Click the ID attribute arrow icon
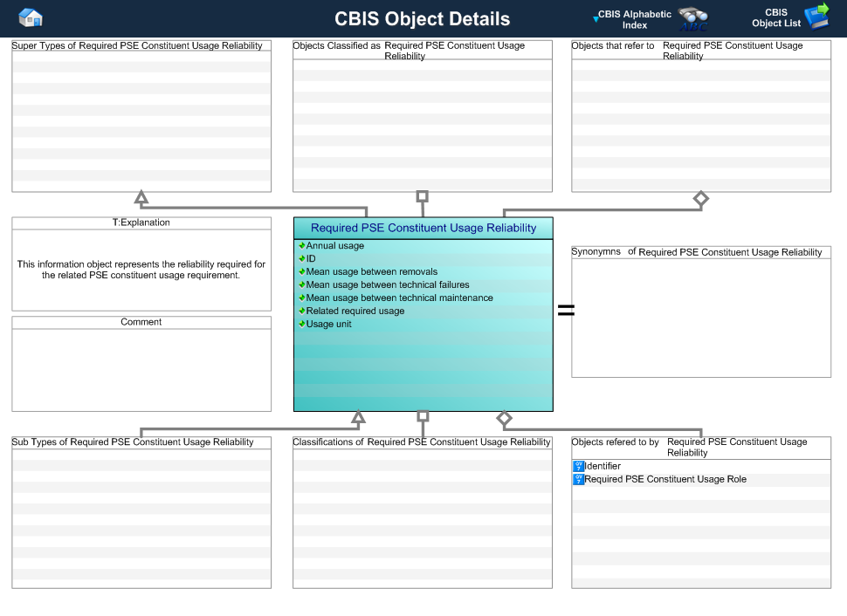The image size is (847, 616). pyautogui.click(x=302, y=258)
